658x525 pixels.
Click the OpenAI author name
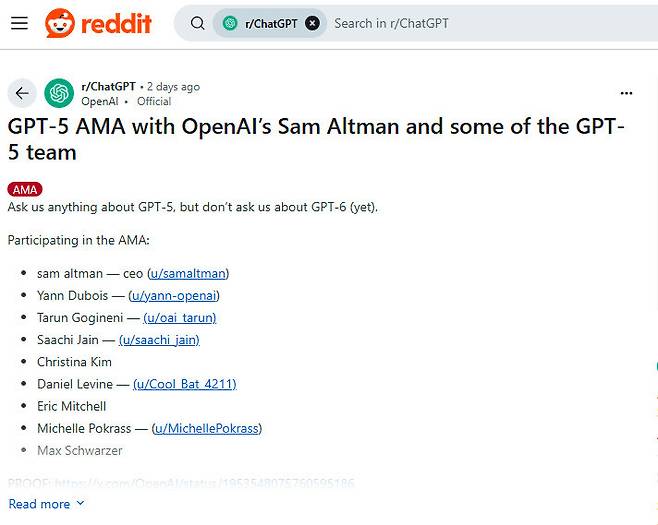point(100,101)
